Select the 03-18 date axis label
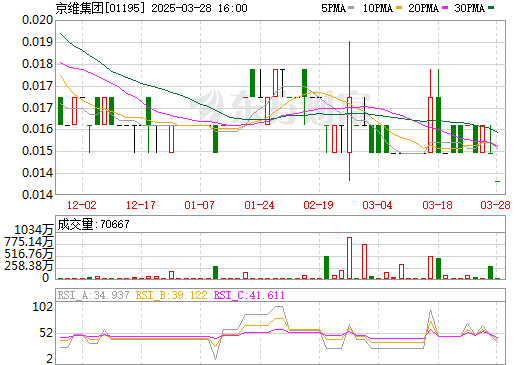This screenshot has width=520, height=365. (437, 205)
